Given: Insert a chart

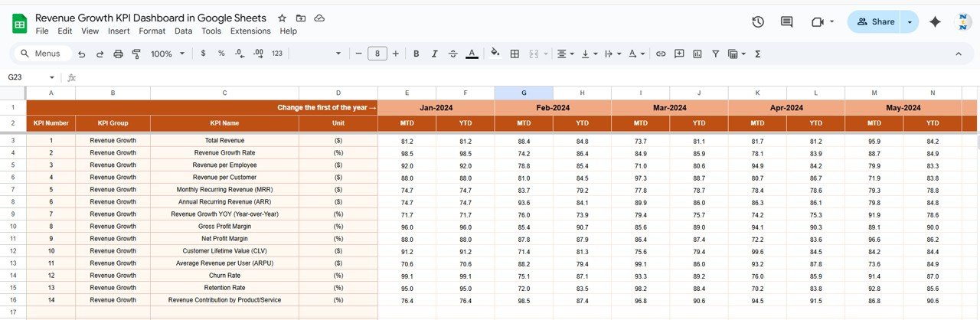Looking at the screenshot, I should coord(697,54).
